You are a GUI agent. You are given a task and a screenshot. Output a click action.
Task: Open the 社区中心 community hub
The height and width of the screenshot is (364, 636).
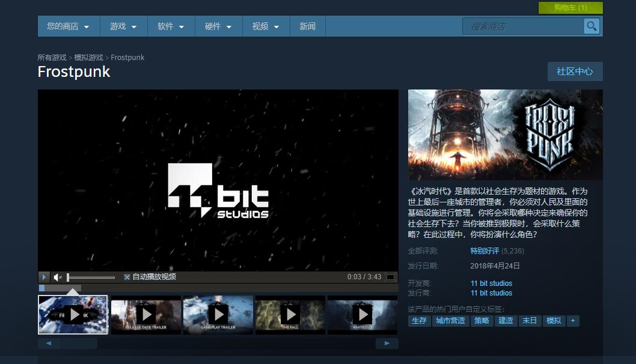(575, 71)
